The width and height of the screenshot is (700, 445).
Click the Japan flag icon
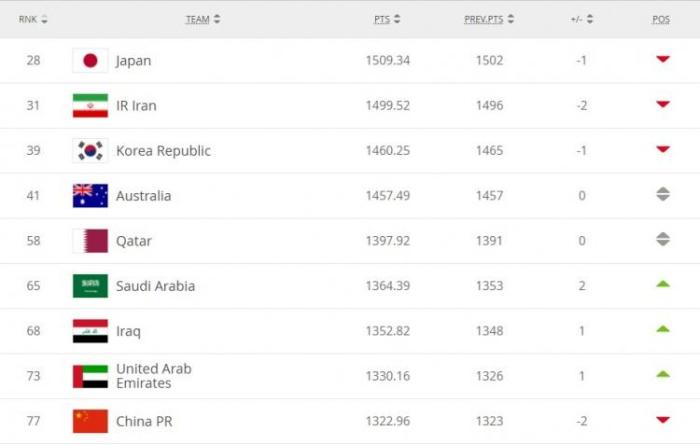click(x=90, y=61)
